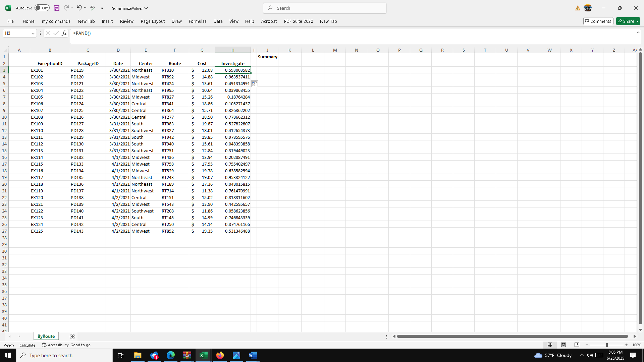The image size is (644, 362).
Task: Click the zoom in plus button
Action: point(626,345)
